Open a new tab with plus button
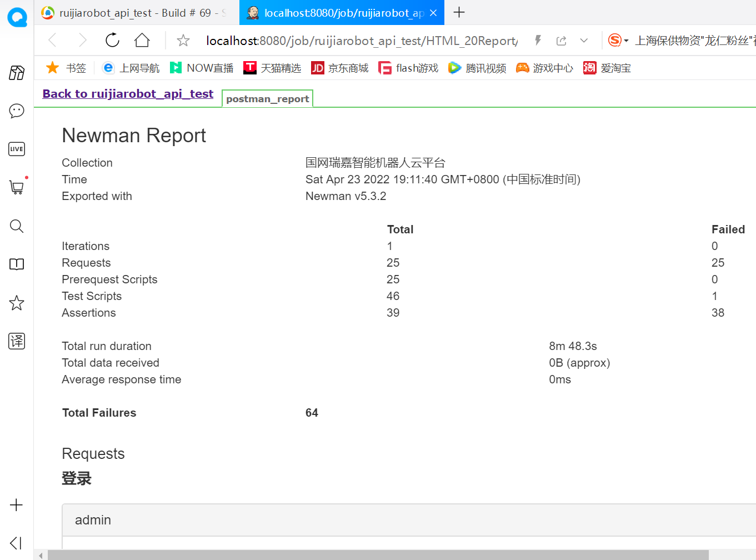756x560 pixels. pos(459,12)
